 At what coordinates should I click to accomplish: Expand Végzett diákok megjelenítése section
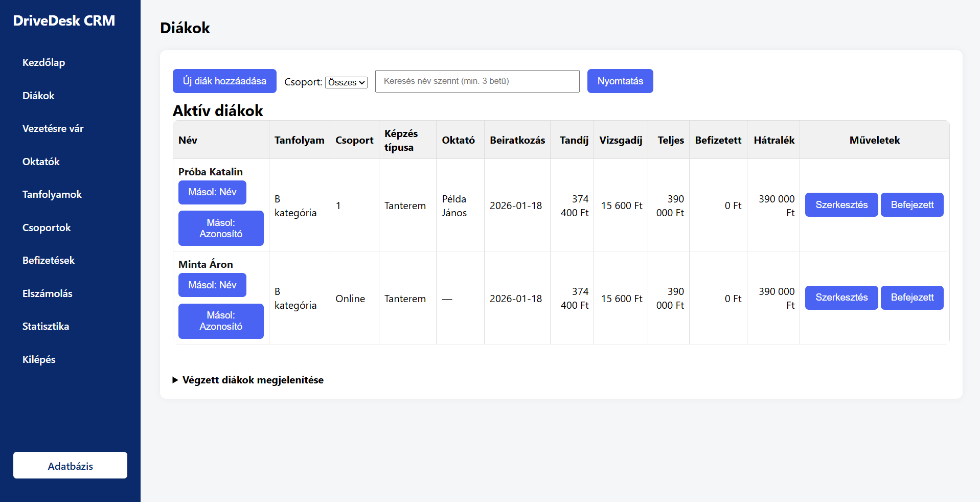248,380
